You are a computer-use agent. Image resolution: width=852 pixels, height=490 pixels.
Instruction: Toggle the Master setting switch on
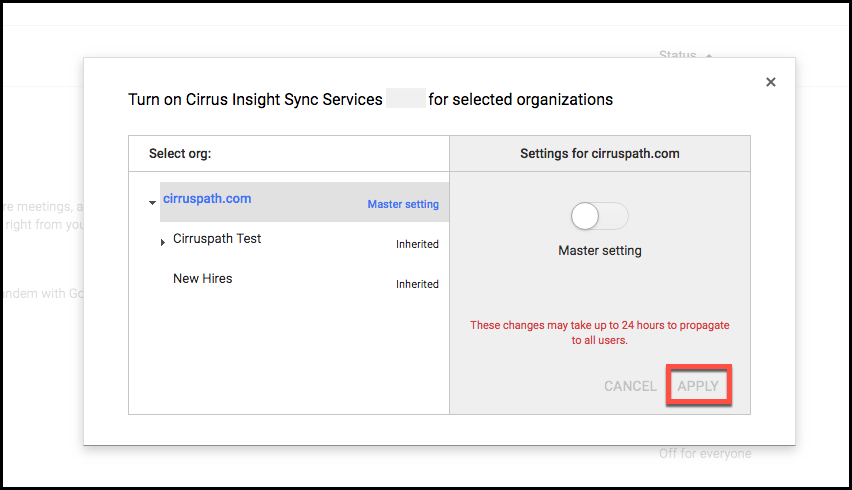pos(599,216)
